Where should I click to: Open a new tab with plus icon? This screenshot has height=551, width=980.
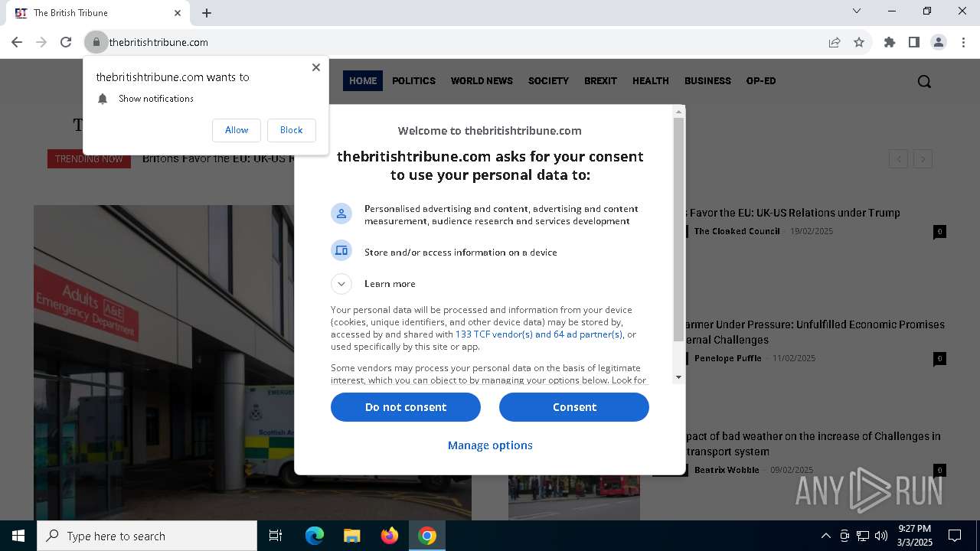207,12
